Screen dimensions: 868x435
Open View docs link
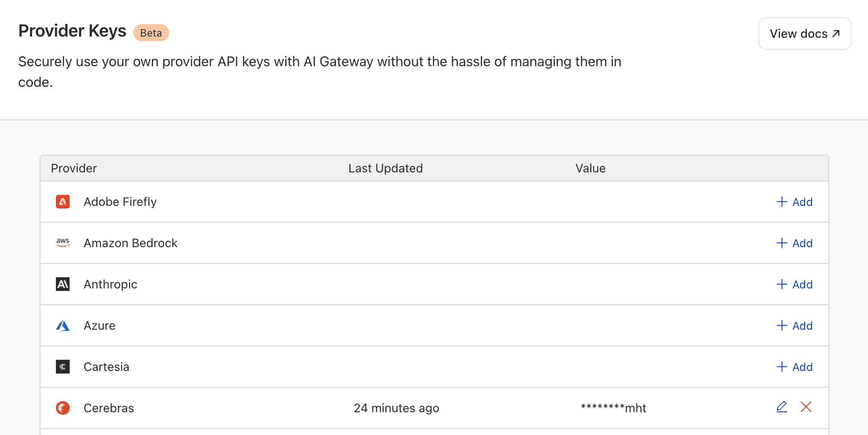pyautogui.click(x=805, y=34)
